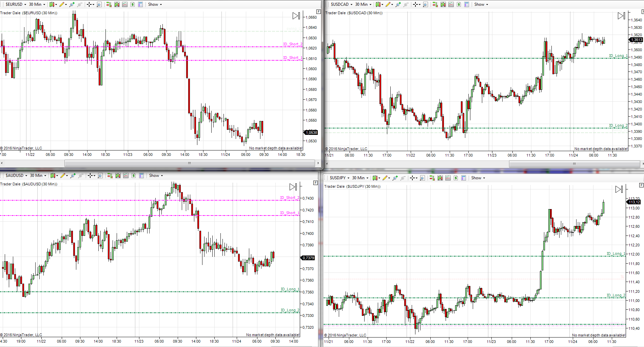Open cursor crosshair options on USDJPY chart
The image size is (644, 347).
414,178
